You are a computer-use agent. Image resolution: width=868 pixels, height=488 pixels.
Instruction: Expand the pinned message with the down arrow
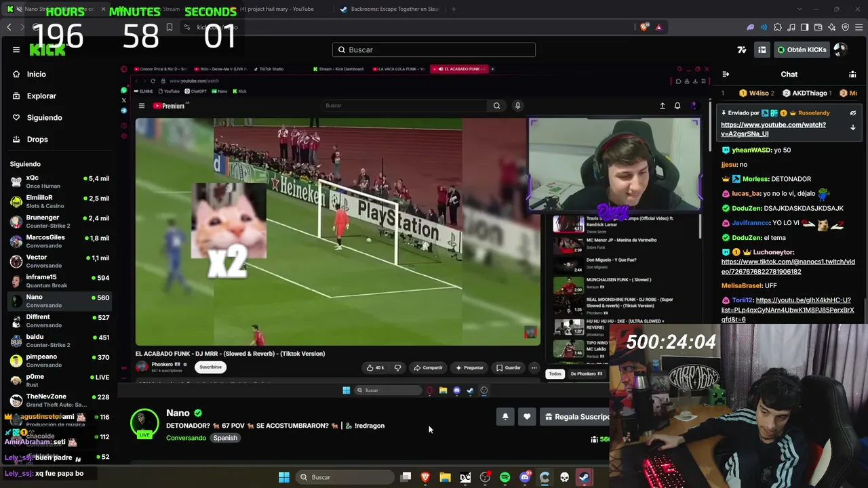[853, 127]
